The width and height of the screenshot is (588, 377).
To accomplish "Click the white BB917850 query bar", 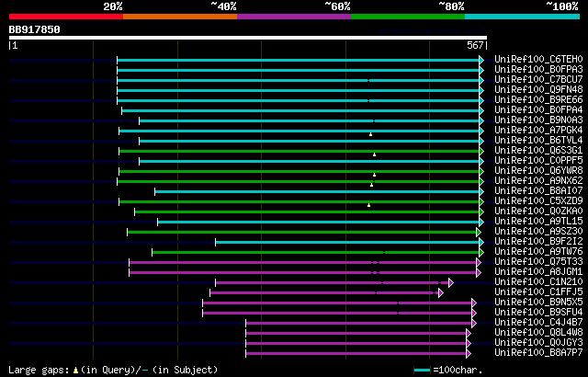I will click(248, 38).
